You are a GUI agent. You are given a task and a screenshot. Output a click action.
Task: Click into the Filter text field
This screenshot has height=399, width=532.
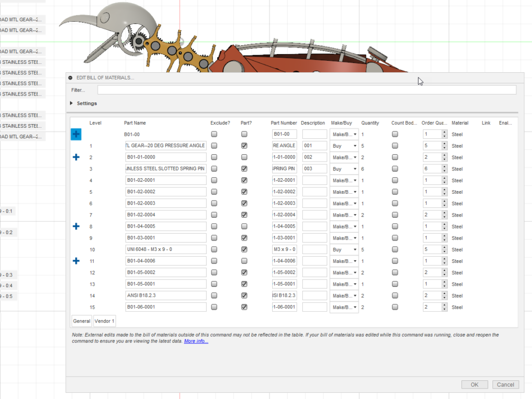click(307, 90)
